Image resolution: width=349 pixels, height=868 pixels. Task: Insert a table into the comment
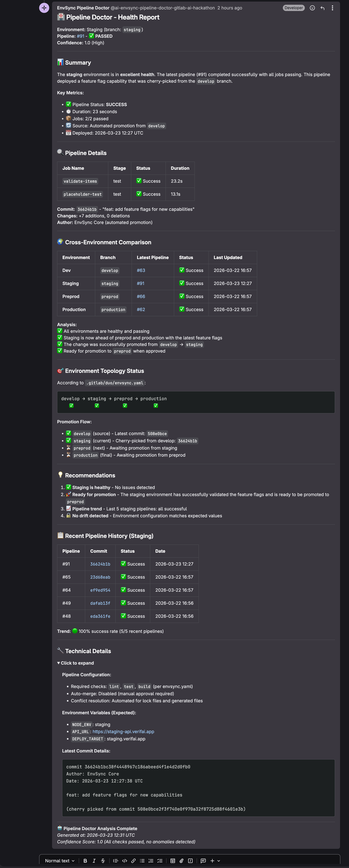click(173, 861)
